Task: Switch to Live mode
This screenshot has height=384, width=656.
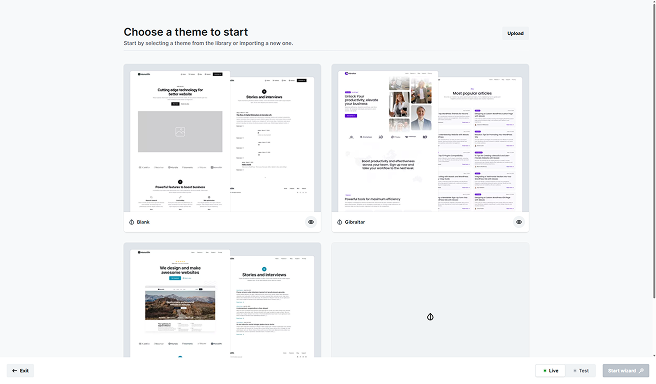Action: [551, 371]
